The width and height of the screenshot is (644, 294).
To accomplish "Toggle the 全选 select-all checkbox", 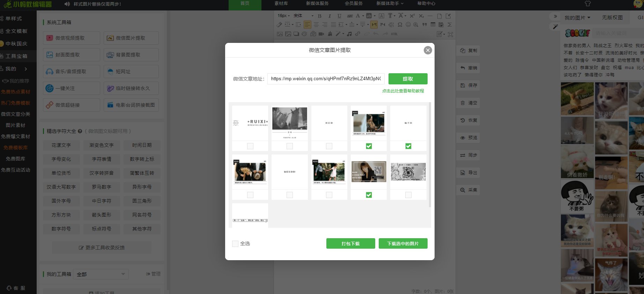I will (235, 243).
